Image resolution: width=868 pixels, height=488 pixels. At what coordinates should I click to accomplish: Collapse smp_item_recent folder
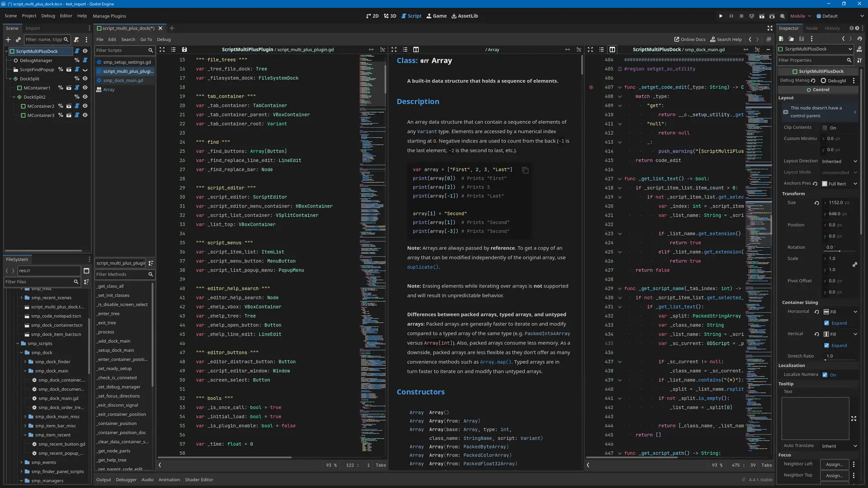click(x=25, y=435)
